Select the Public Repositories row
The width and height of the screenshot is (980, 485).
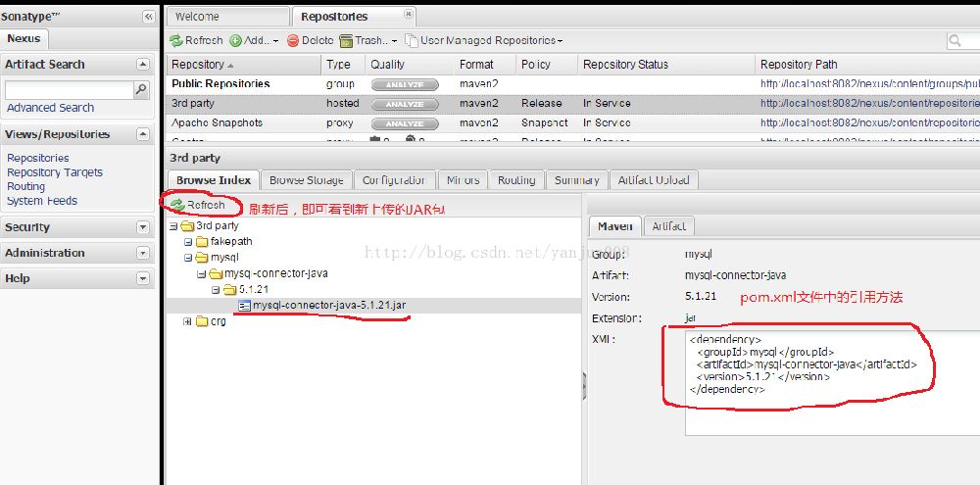click(x=572, y=83)
